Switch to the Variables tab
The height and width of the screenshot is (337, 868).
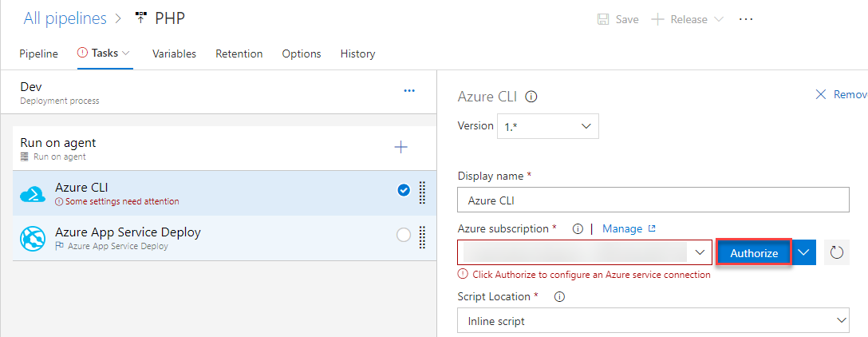click(x=175, y=54)
